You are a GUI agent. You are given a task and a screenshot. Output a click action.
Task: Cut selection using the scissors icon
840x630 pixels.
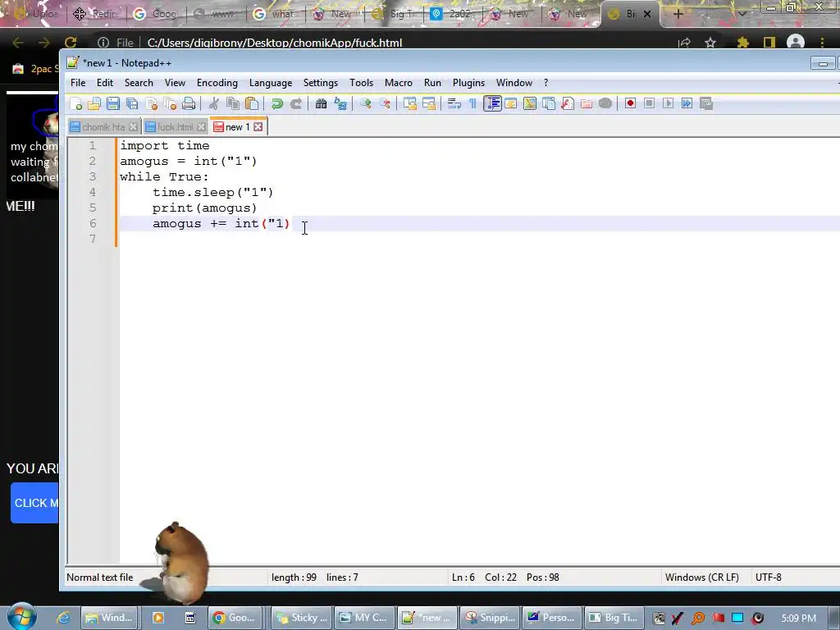click(214, 103)
